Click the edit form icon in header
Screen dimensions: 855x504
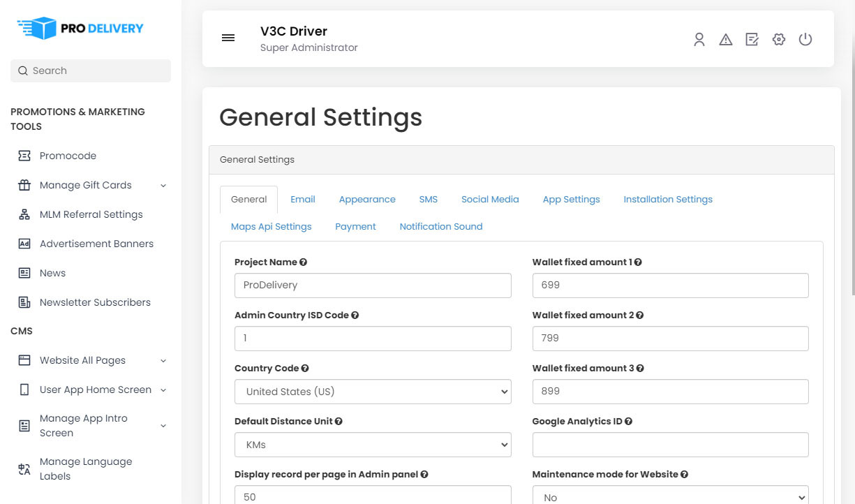[x=752, y=40]
